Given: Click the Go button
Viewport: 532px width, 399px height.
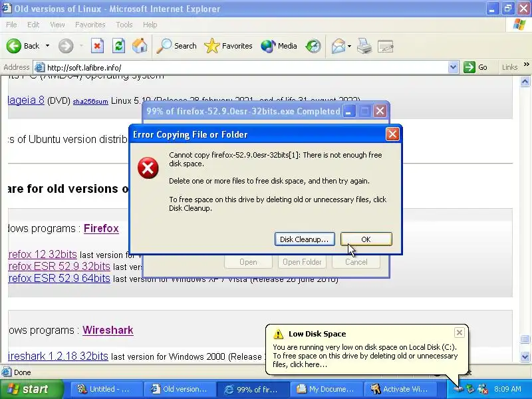Looking at the screenshot, I should click(x=475, y=67).
